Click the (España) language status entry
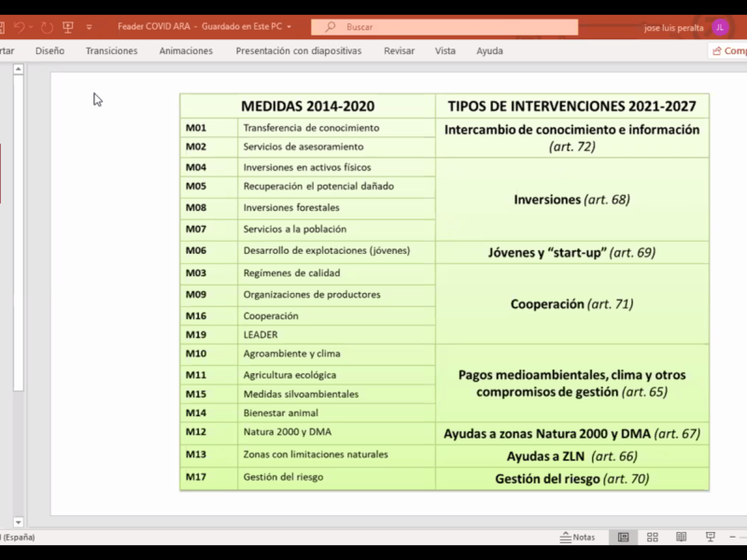Viewport: 747px width, 560px height. pos(18,538)
